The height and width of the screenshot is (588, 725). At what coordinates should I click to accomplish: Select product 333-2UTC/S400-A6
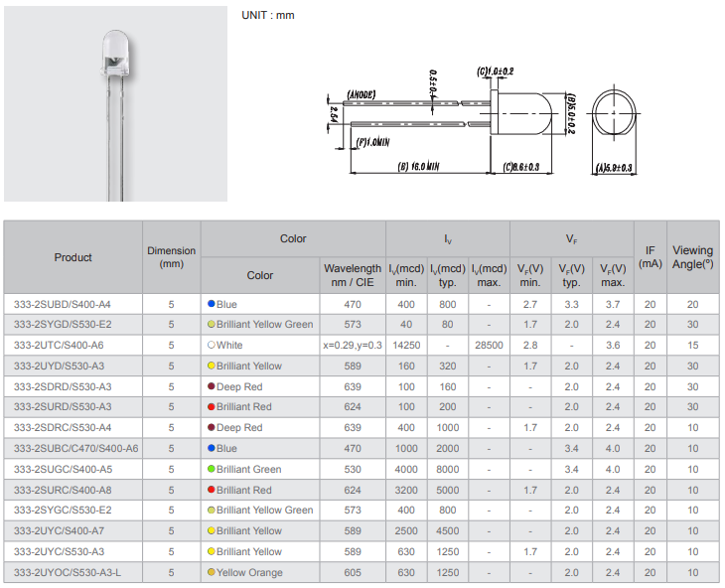(59, 346)
